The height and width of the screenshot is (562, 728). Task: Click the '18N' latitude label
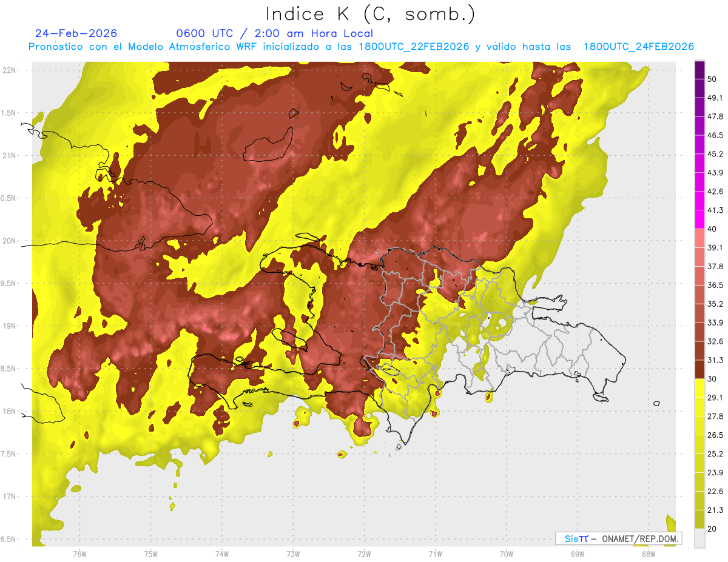click(9, 411)
